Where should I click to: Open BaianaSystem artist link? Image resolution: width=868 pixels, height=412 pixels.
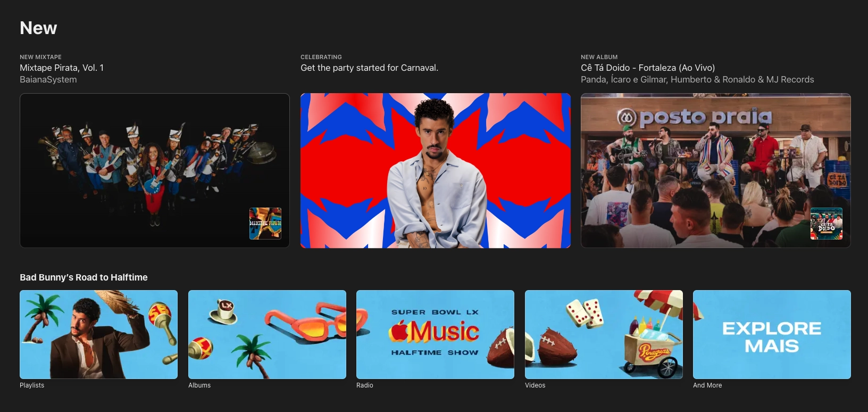48,79
